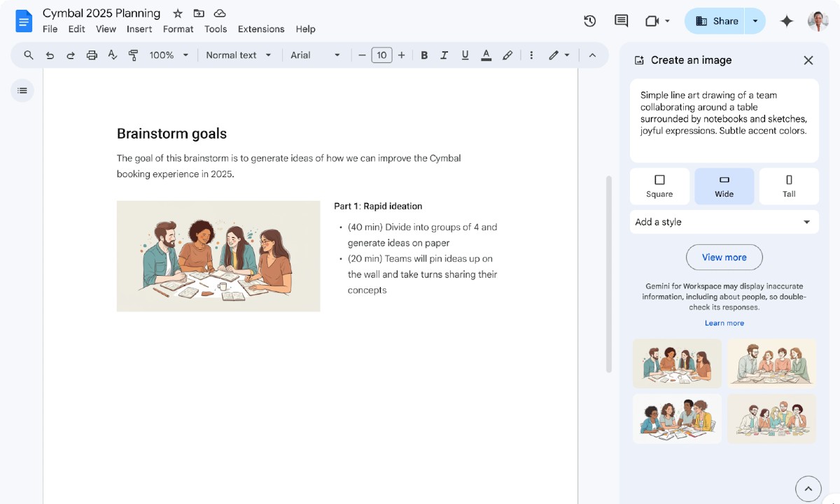This screenshot has width=840, height=504.
Task: Open the print icon
Action: pyautogui.click(x=91, y=55)
